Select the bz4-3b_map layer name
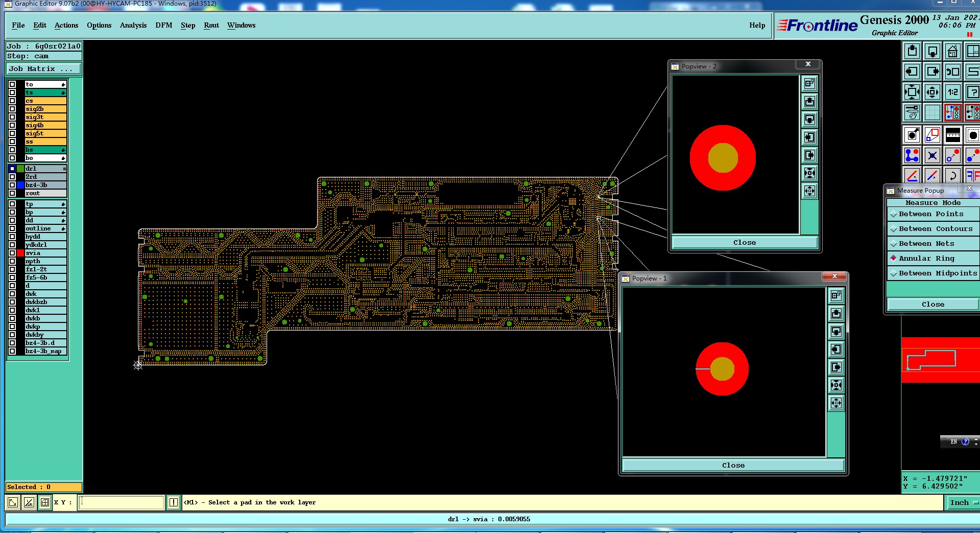The width and height of the screenshot is (980, 533). [45, 351]
